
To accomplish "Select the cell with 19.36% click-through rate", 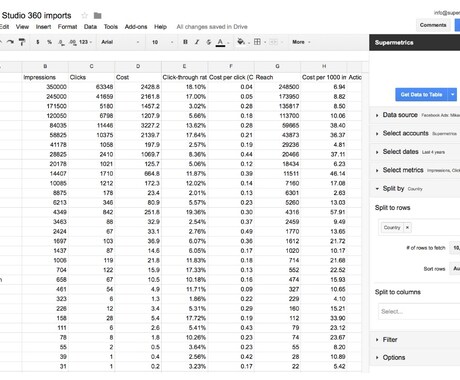I will (184, 212).
